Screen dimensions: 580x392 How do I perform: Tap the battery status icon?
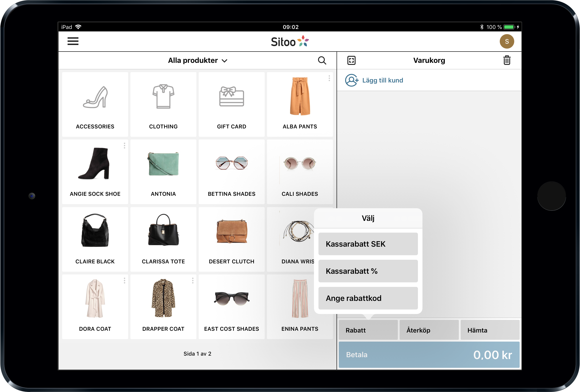click(x=509, y=27)
